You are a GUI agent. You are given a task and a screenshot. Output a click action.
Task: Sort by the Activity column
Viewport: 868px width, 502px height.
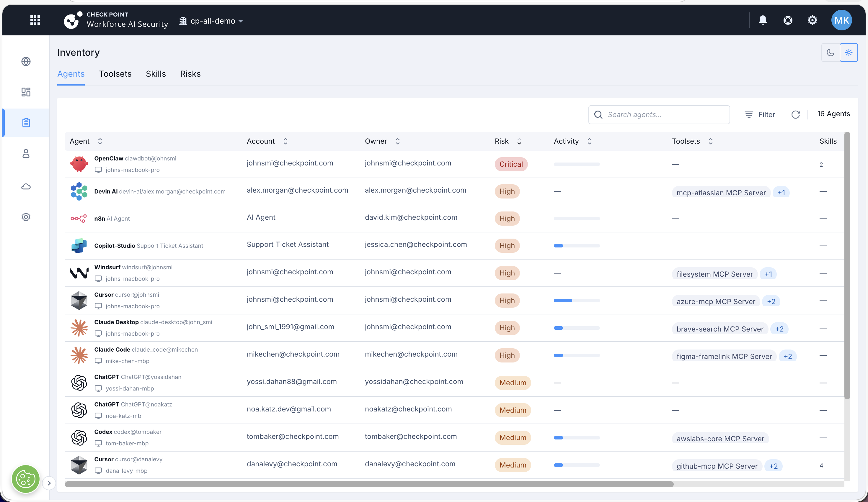tap(590, 141)
